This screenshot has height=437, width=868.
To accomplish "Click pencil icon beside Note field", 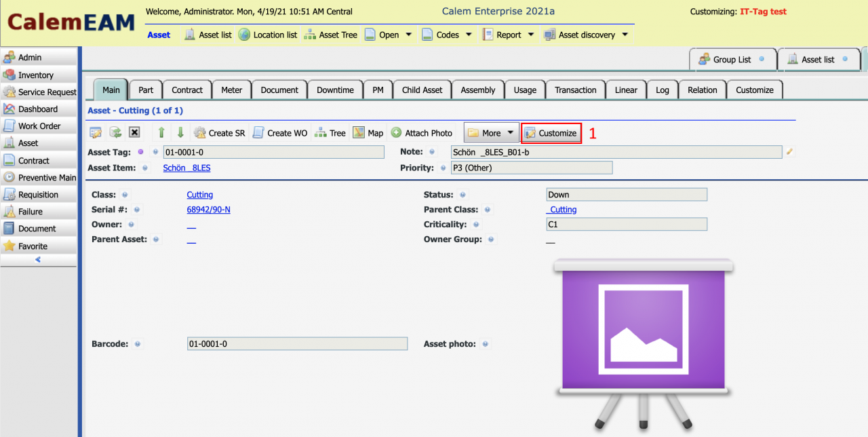I will [789, 152].
